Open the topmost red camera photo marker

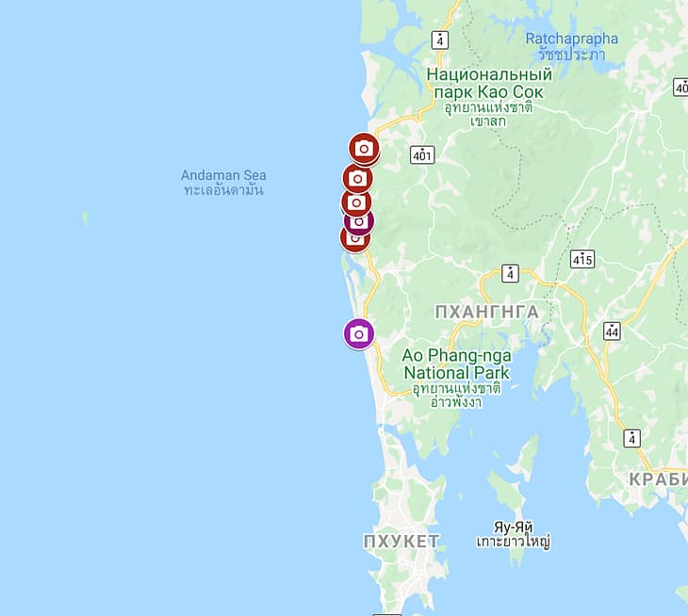[364, 149]
